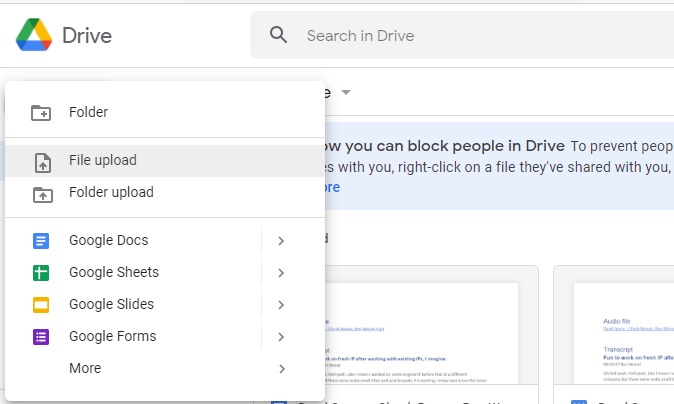The image size is (674, 404).
Task: Click the Google Sheets icon
Action: click(x=41, y=273)
